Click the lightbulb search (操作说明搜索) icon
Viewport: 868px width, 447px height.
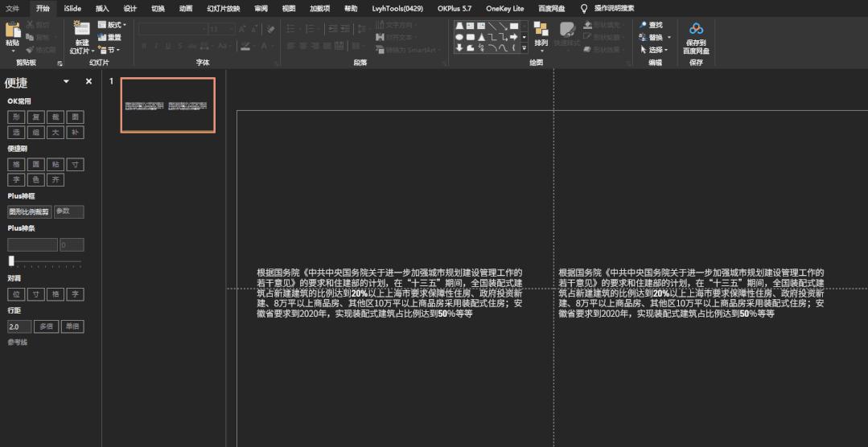click(584, 8)
